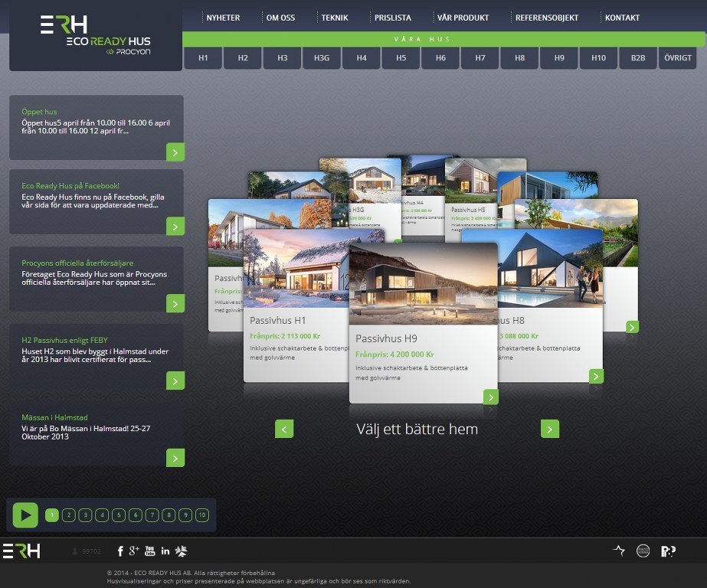The width and height of the screenshot is (707, 588).
Task: Start the slideshow with the play button
Action: click(x=25, y=515)
